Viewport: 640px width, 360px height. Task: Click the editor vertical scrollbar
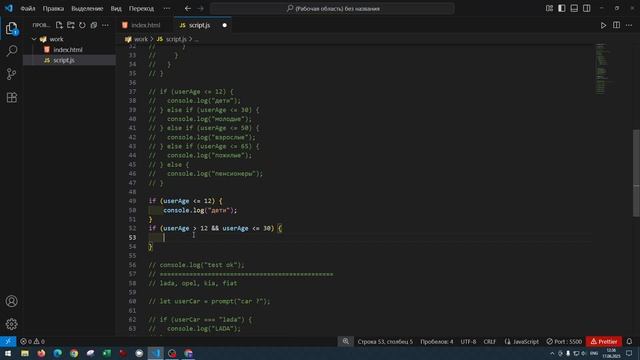636,173
